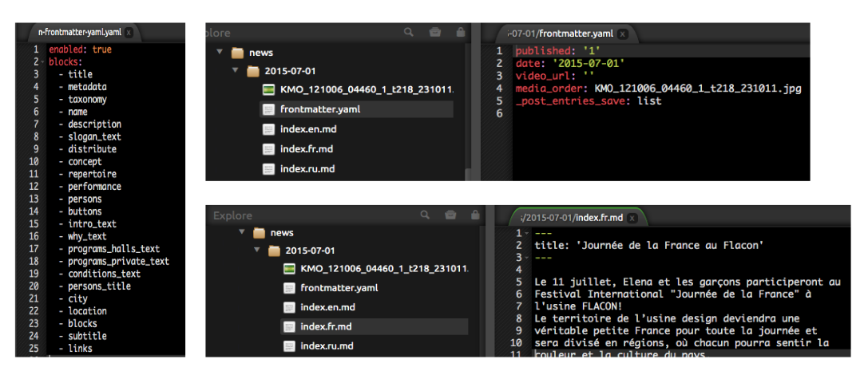The height and width of the screenshot is (379, 868).
Task: Collapse the blocks section fold arrow
Action: coord(44,62)
